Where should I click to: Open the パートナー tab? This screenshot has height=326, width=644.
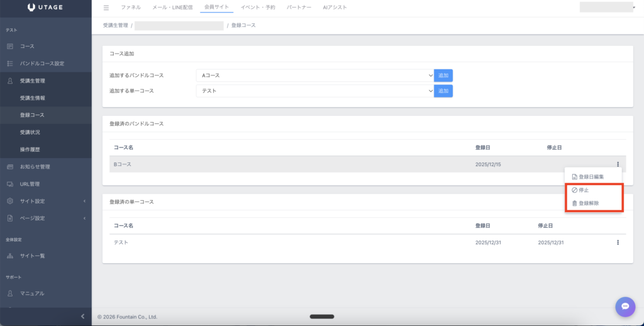tap(299, 8)
